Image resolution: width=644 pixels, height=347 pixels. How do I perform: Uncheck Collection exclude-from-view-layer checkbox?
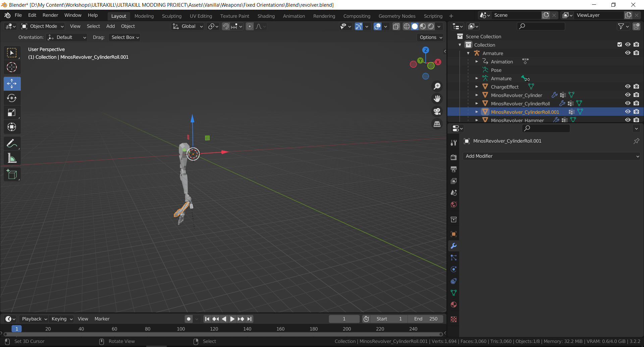pos(620,45)
